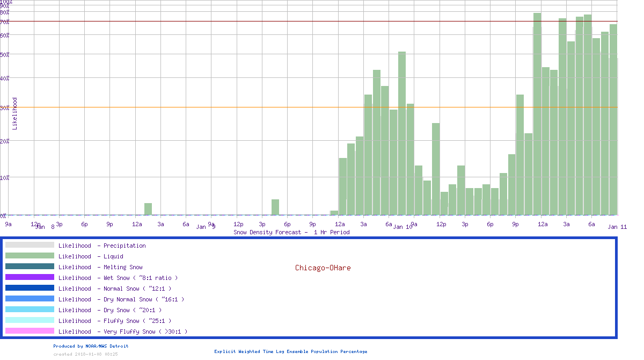Click the Chicago-OHare station title
This screenshot has width=644, height=360.
click(323, 268)
